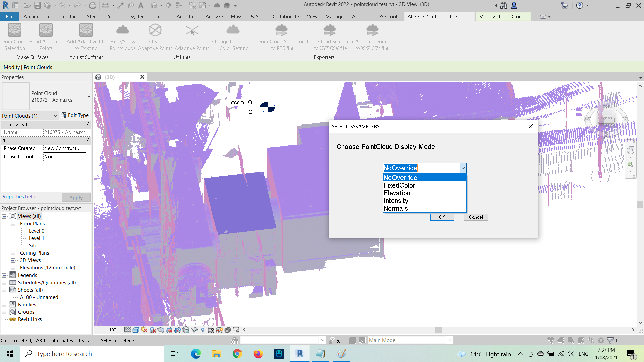Open the Point Clouds (1) filter dropdown

(55, 116)
